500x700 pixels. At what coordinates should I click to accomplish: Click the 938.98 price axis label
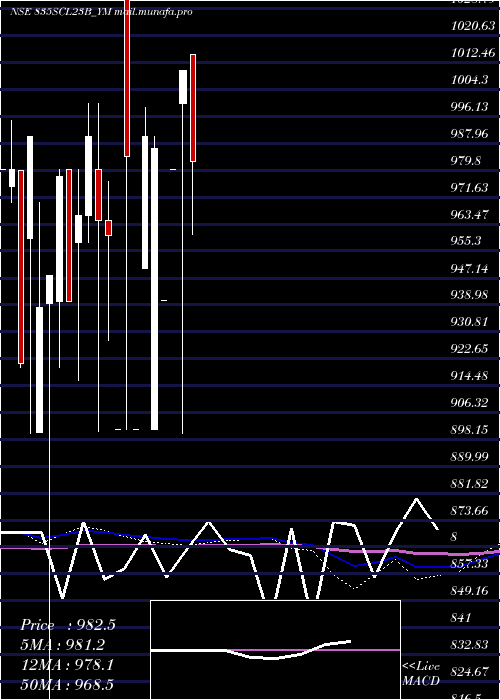tap(470, 296)
